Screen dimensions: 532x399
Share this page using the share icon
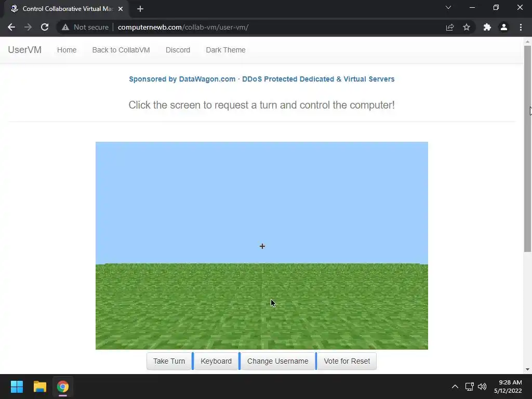coord(450,27)
